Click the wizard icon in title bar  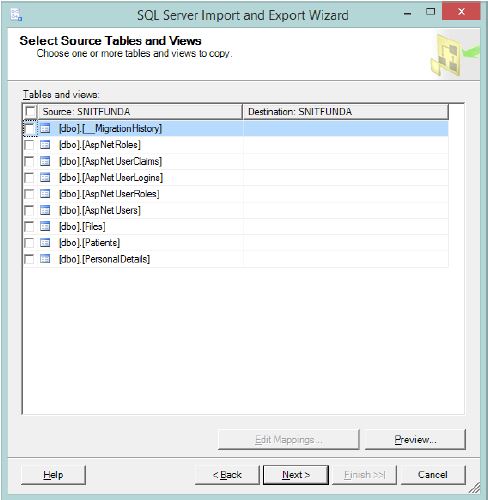16,15
